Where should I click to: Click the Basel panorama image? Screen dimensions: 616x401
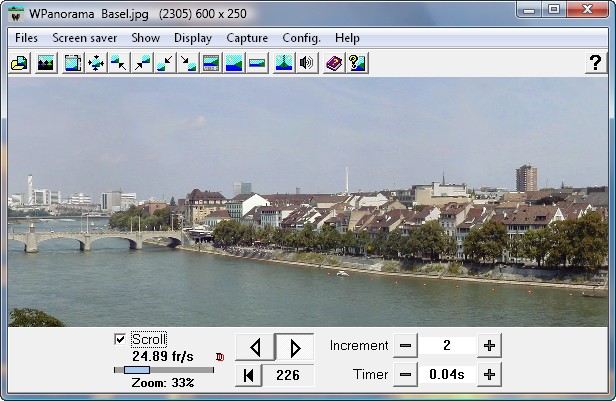coord(308,202)
